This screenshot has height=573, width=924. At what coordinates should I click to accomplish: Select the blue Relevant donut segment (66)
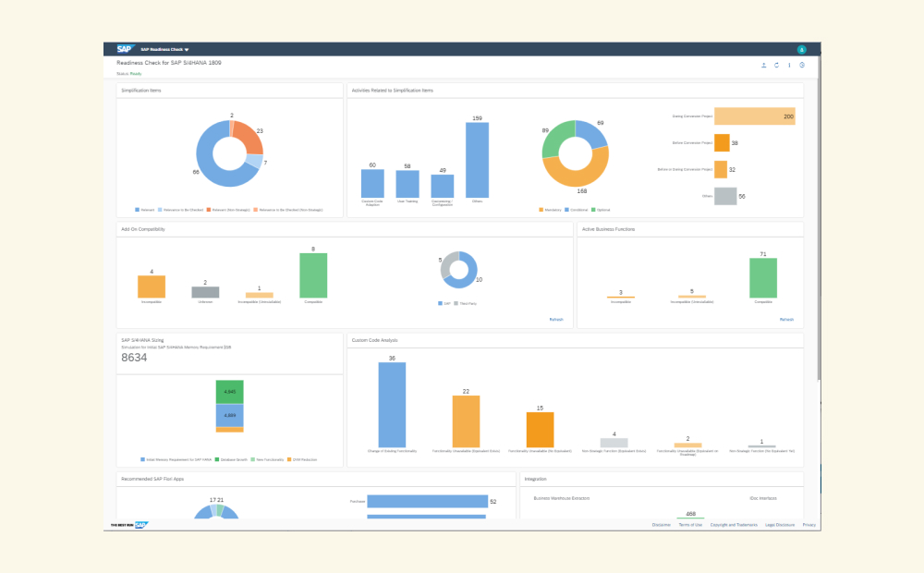(x=206, y=166)
